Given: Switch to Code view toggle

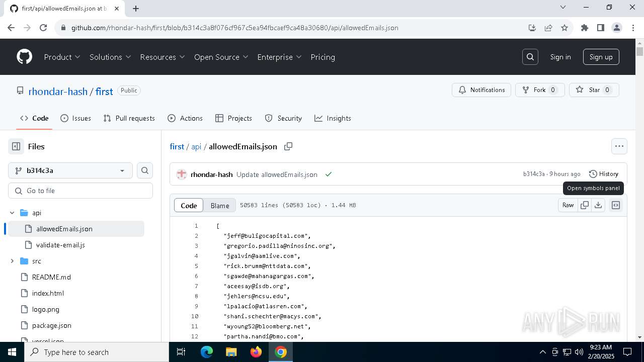Looking at the screenshot, I should pyautogui.click(x=189, y=205).
